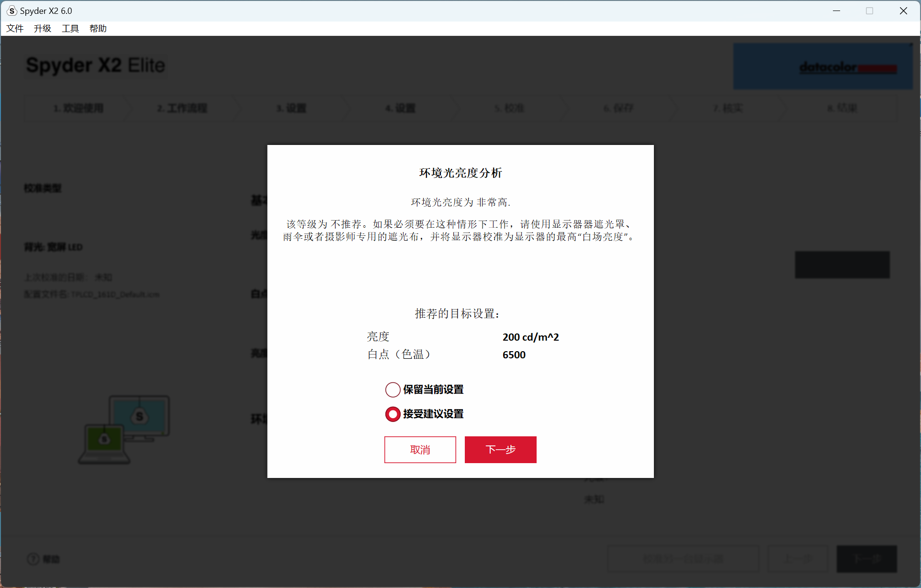The image size is (921, 588).
Task: Click the 取消 button in the dialog
Action: coord(420,449)
